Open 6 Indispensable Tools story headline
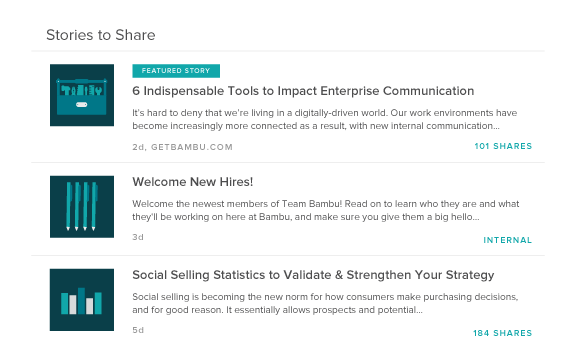The image size is (580, 360). point(303,91)
